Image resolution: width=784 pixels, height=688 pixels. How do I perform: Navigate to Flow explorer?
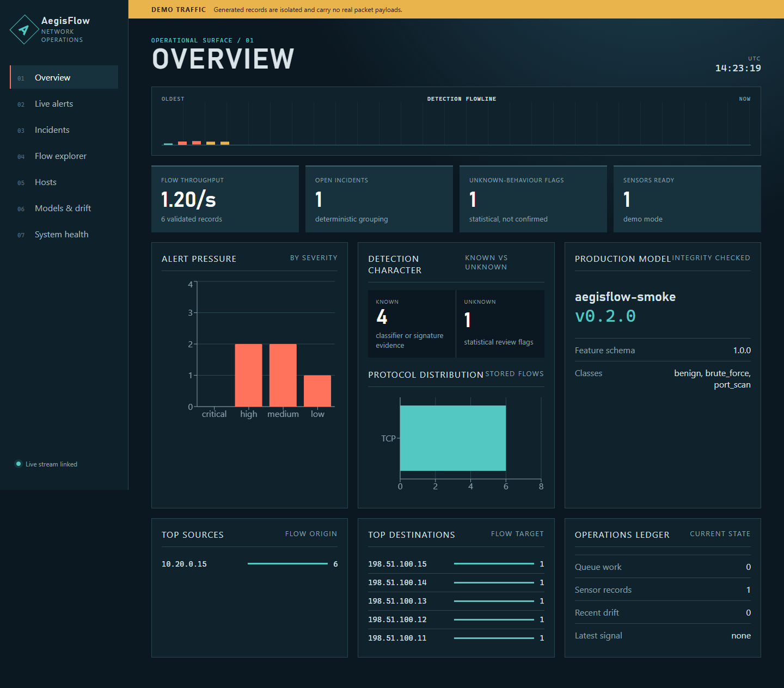[64, 156]
